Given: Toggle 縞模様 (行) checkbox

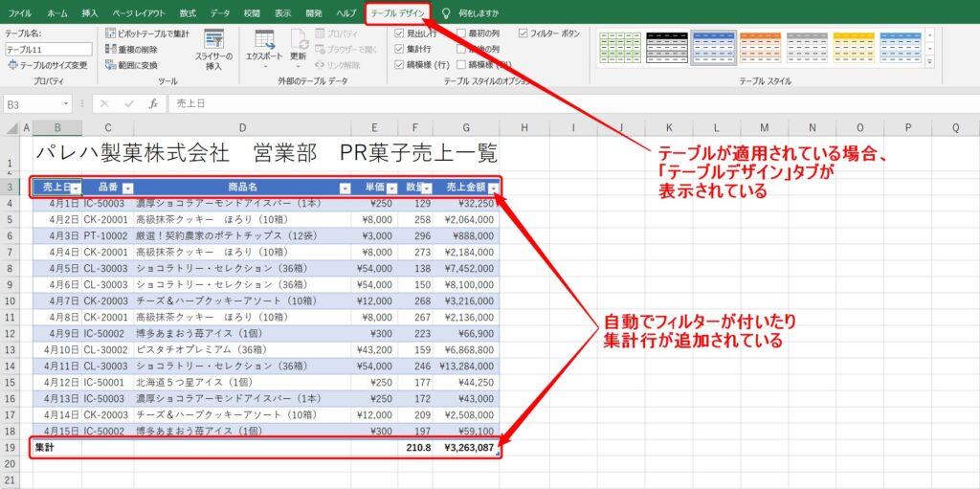Looking at the screenshot, I should pos(399,64).
